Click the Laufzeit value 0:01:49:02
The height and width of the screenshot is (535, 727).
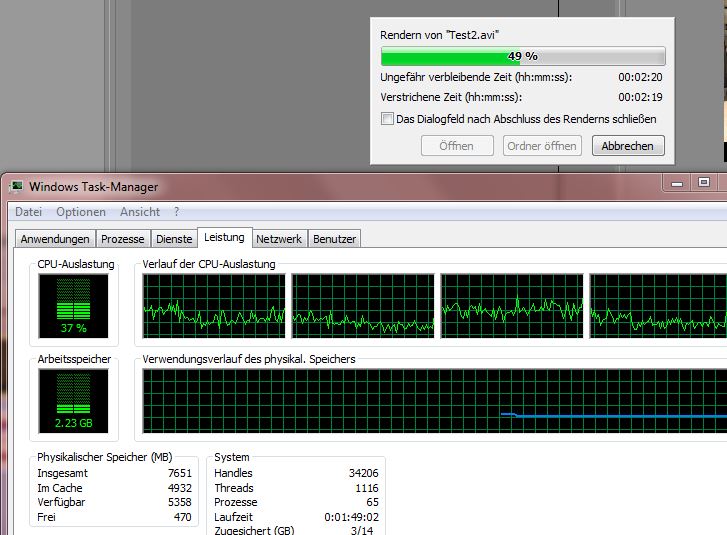click(x=351, y=517)
